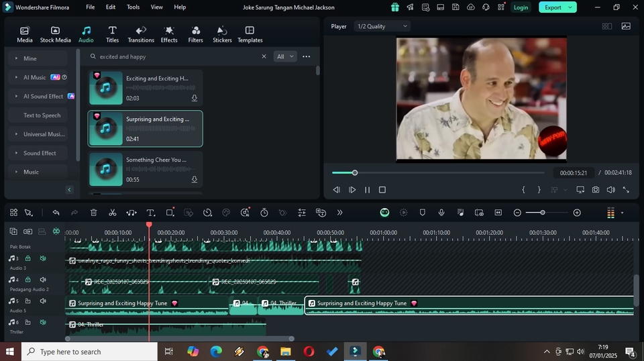This screenshot has width=644, height=361.
Task: Select the timeline text tool
Action: 150,213
